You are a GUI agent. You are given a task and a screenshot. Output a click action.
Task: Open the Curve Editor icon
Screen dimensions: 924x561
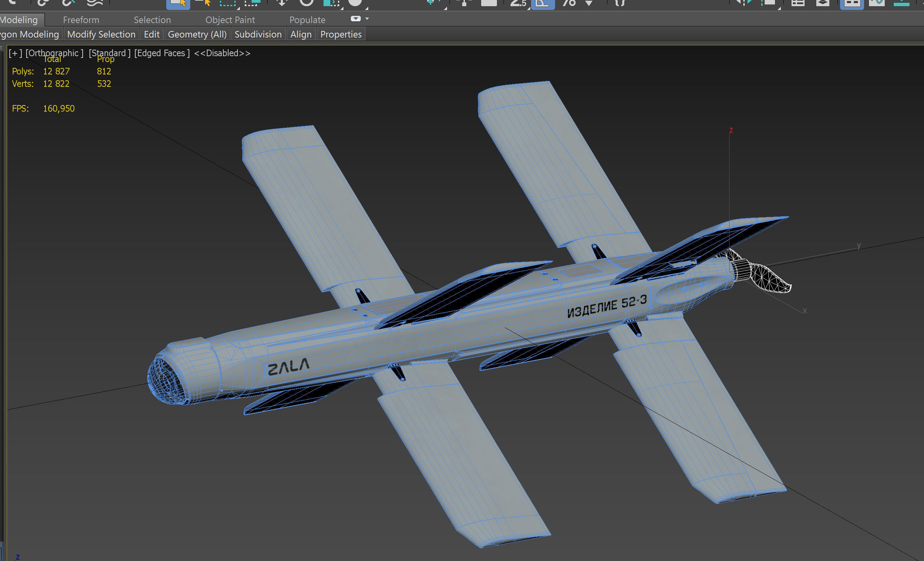(x=877, y=3)
